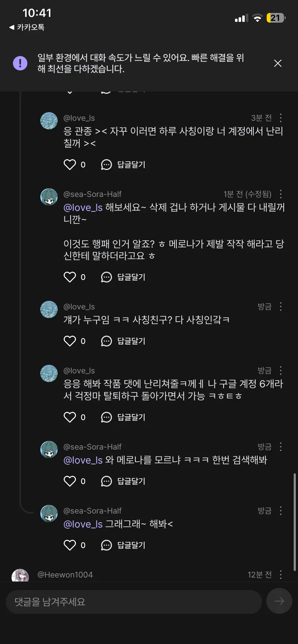Like sea-Sora-Half's edited 1분 전 comment
This screenshot has width=298, height=644.
click(70, 277)
